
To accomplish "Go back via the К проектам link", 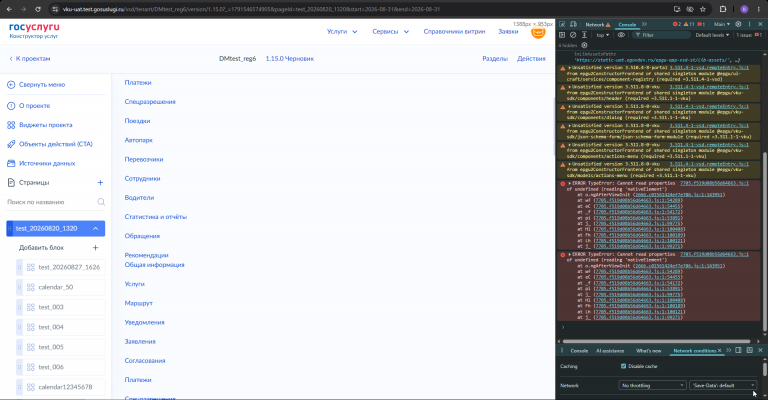I will point(29,59).
